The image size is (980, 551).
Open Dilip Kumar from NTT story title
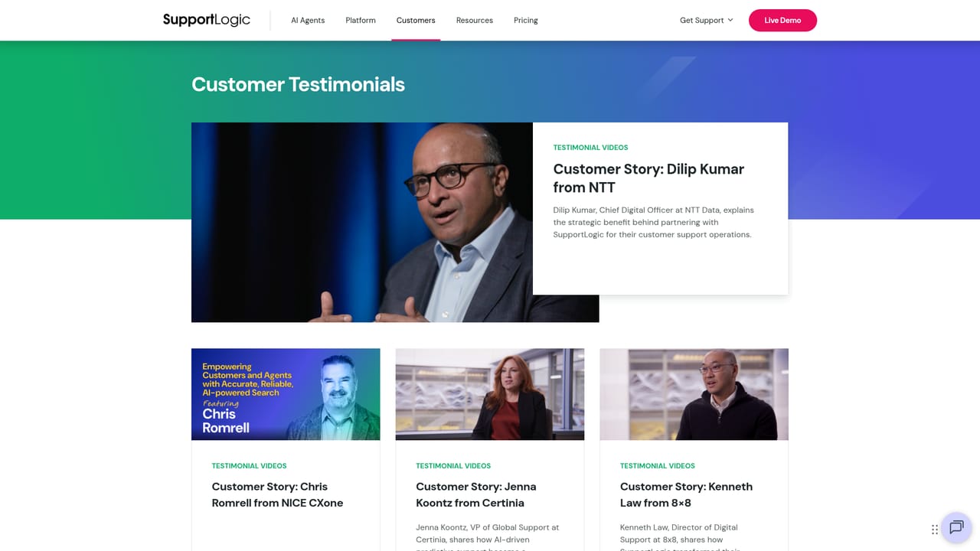[648, 178]
